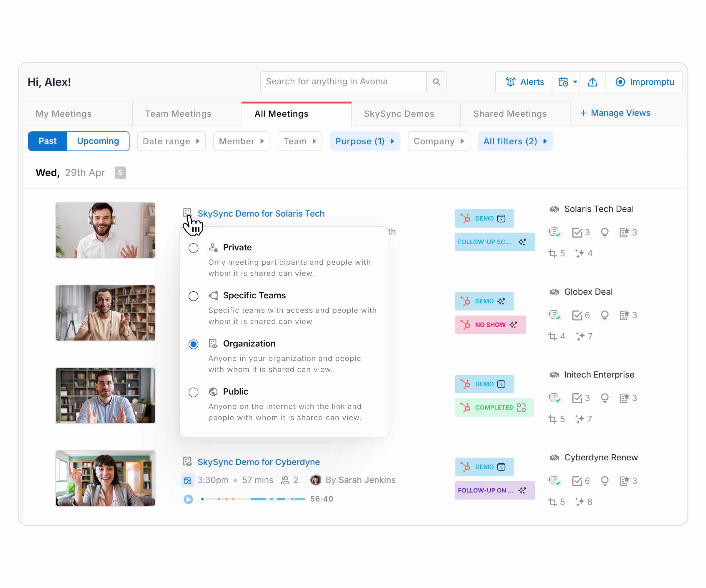Open the calendar schedule dropdown
706x588 pixels.
tap(567, 82)
